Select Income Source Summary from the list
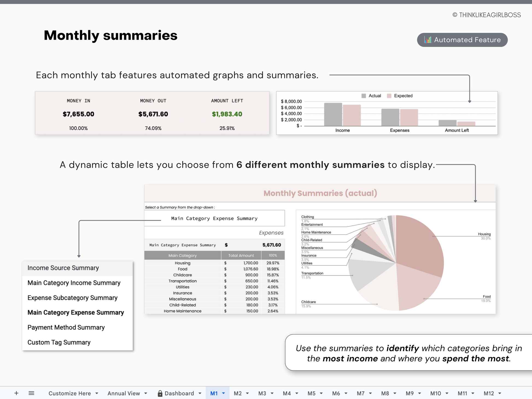The image size is (532, 399). [x=63, y=268]
